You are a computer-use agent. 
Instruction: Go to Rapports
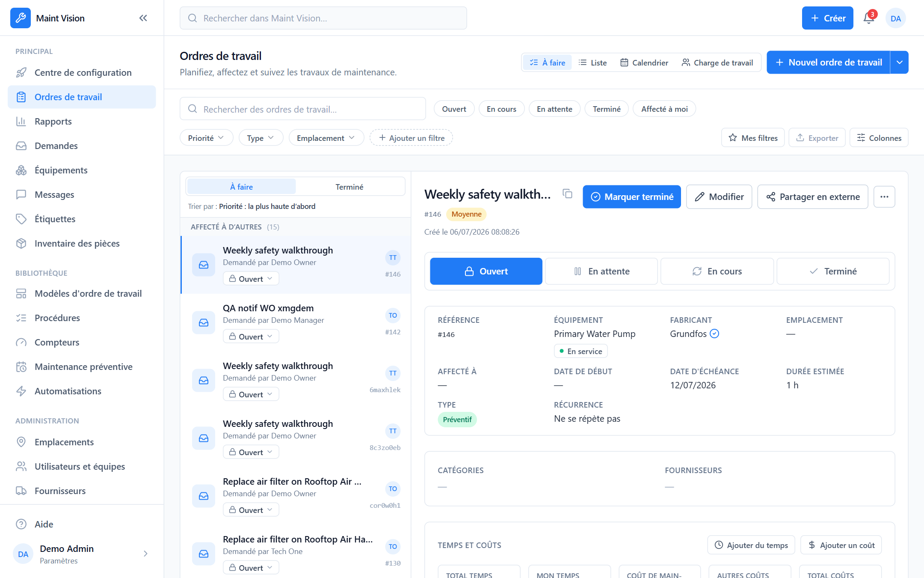(x=82, y=121)
